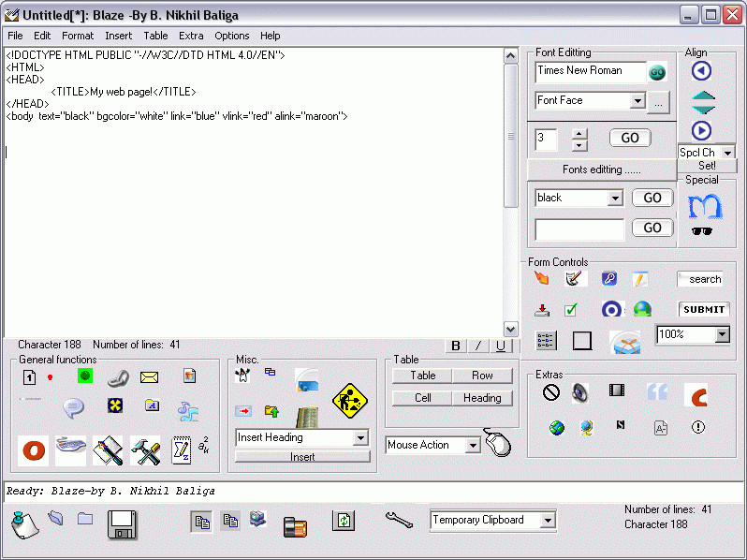This screenshot has width=747, height=560.
Task: Align right with the blue right arrow
Action: coord(701,130)
